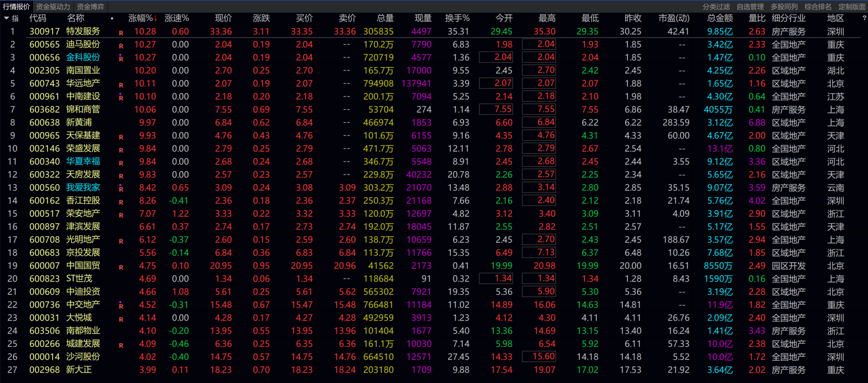Sort by 细分行业 column header
868x383 pixels.
[x=789, y=18]
